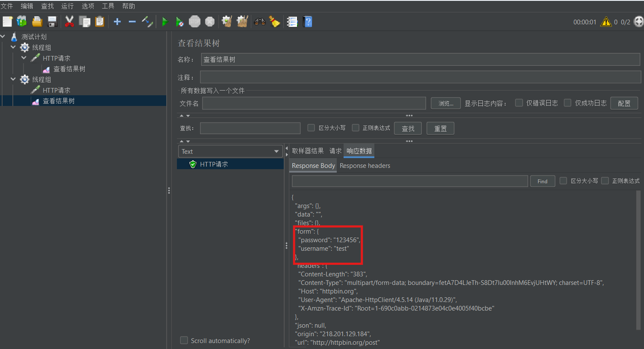Open the Templates toolbar icon
644x349 pixels.
pyautogui.click(x=22, y=21)
